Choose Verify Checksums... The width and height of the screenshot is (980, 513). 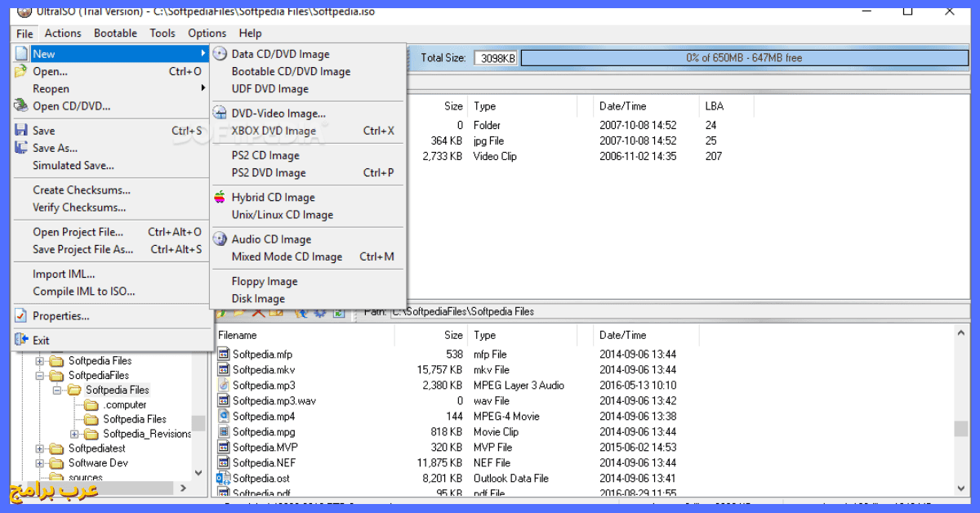click(x=79, y=207)
